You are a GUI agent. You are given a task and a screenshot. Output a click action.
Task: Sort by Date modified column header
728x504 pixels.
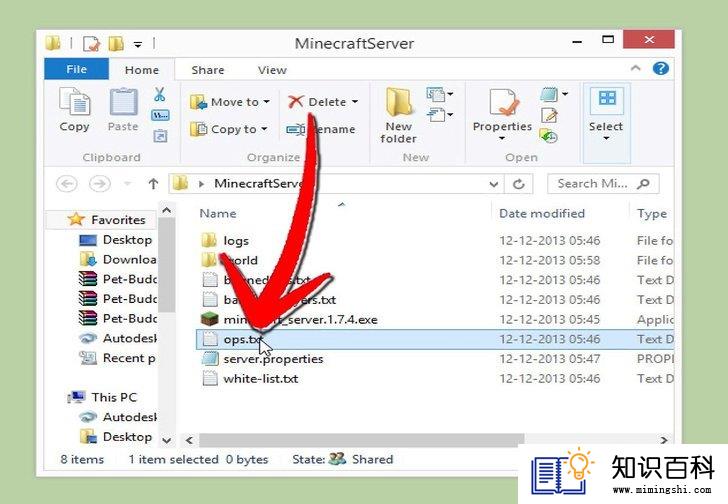tap(542, 213)
